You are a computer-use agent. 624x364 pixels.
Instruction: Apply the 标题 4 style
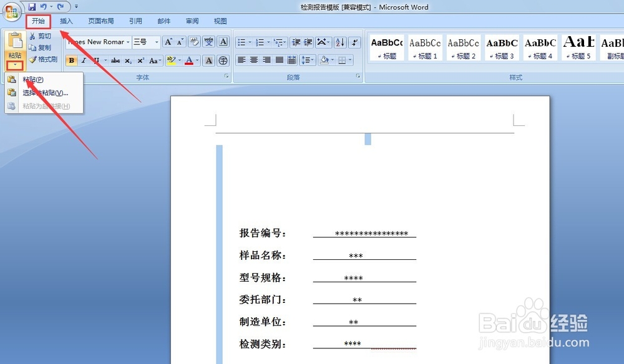pyautogui.click(x=540, y=48)
